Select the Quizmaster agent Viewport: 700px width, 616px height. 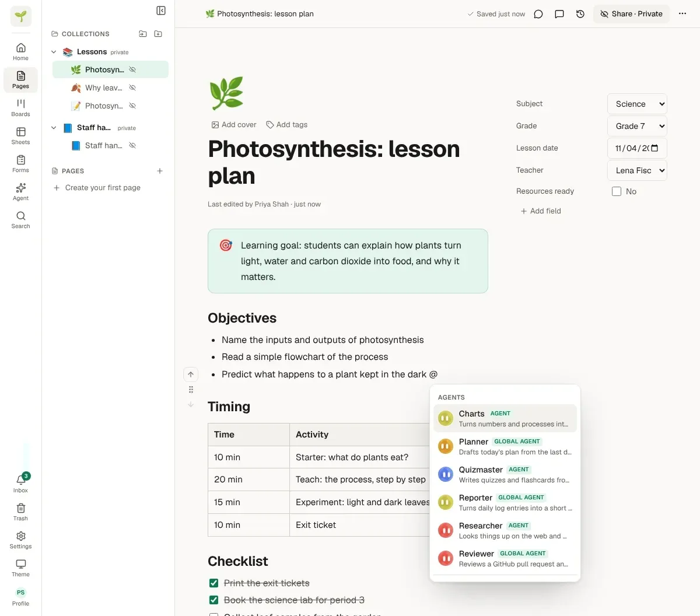(x=505, y=474)
